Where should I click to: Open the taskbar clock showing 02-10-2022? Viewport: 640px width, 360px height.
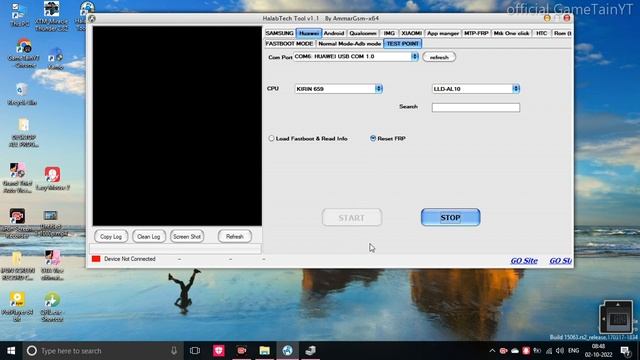(x=598, y=351)
